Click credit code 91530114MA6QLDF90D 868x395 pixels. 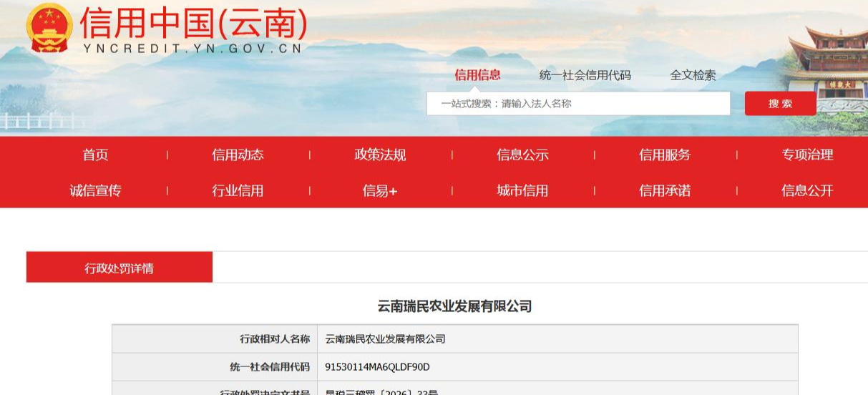tap(377, 366)
